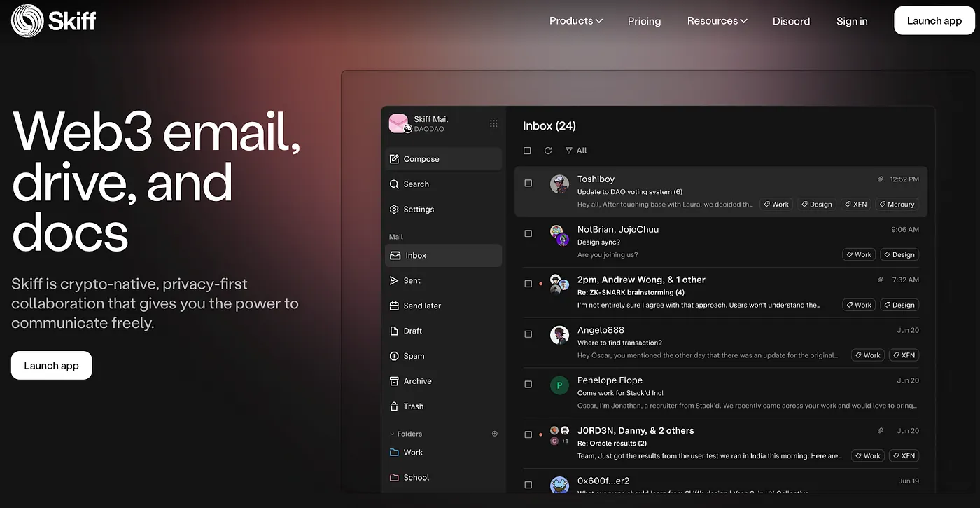Click the Work label on Angelo888's email
The height and width of the screenshot is (508, 980).
coord(867,355)
